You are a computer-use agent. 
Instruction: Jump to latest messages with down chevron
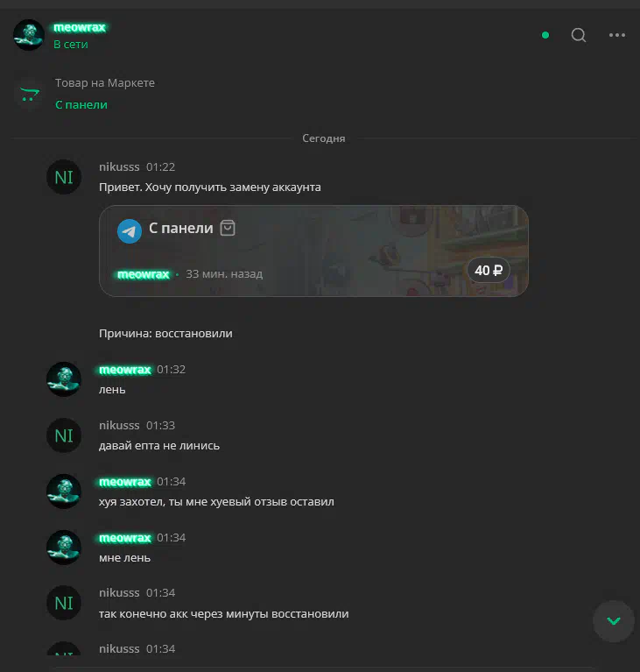coord(614,620)
